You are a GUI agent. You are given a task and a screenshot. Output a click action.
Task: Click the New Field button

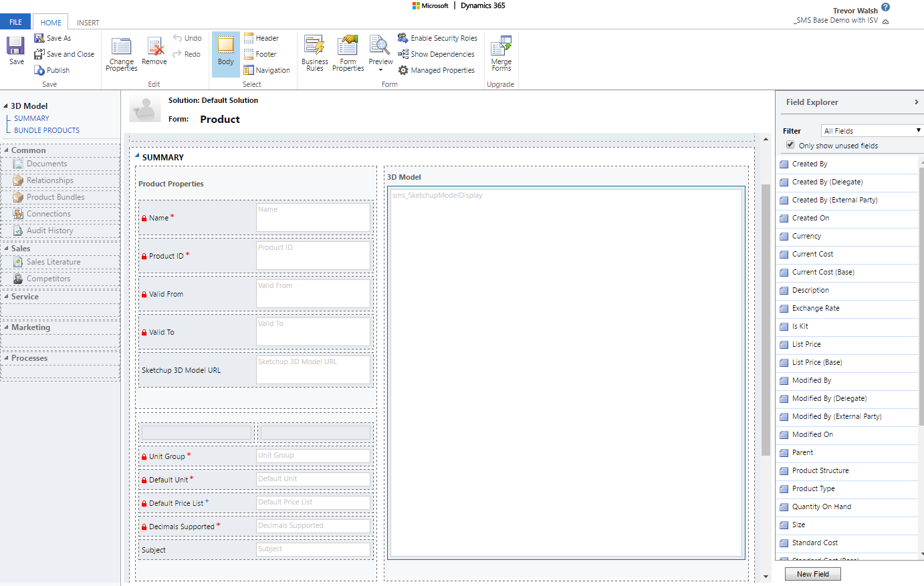pyautogui.click(x=813, y=574)
